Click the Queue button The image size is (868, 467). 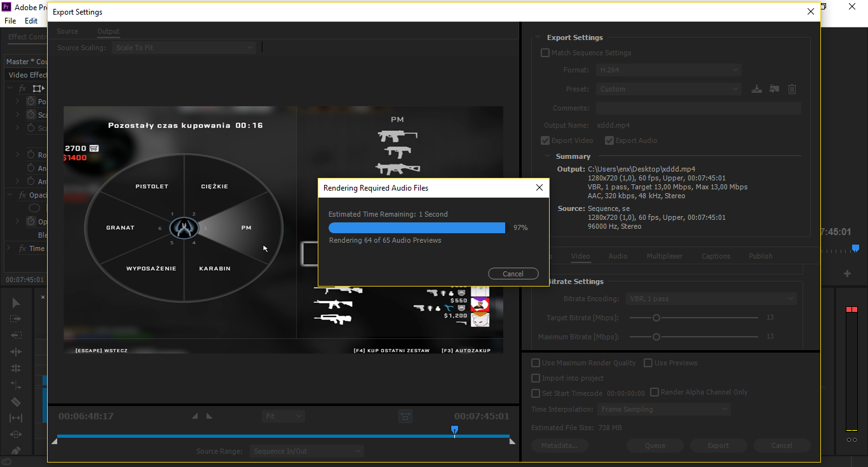point(655,445)
